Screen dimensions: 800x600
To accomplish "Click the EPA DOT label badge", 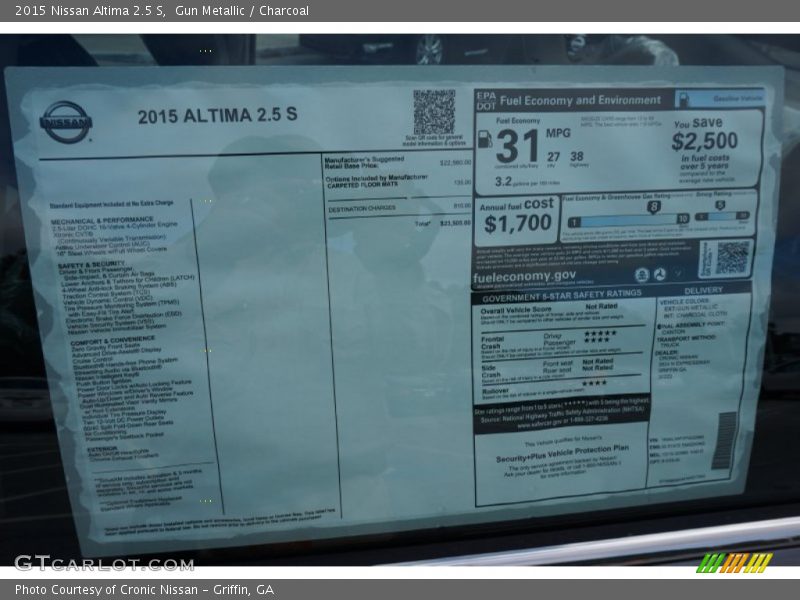I will pyautogui.click(x=486, y=101).
